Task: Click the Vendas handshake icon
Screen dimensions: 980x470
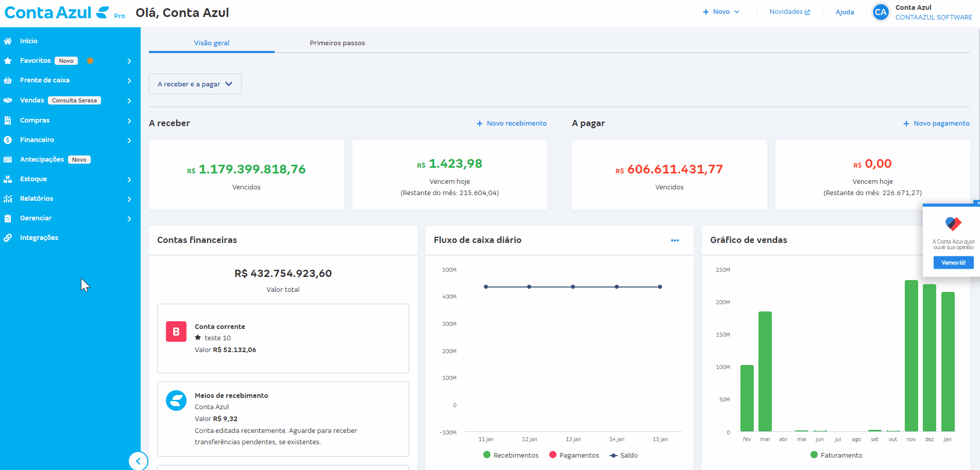Action: 8,100
